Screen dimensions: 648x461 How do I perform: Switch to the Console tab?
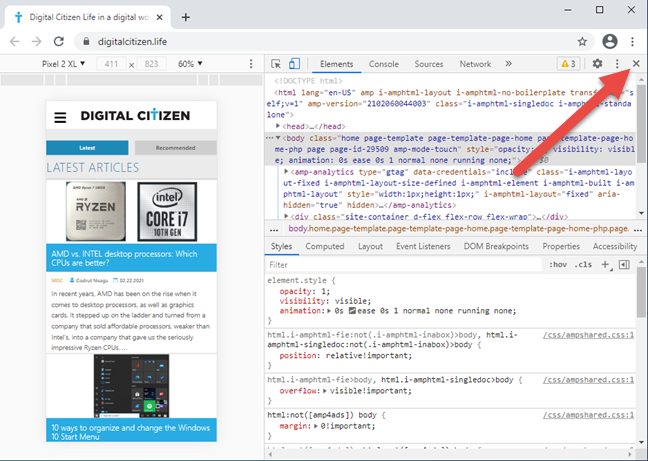(x=384, y=64)
